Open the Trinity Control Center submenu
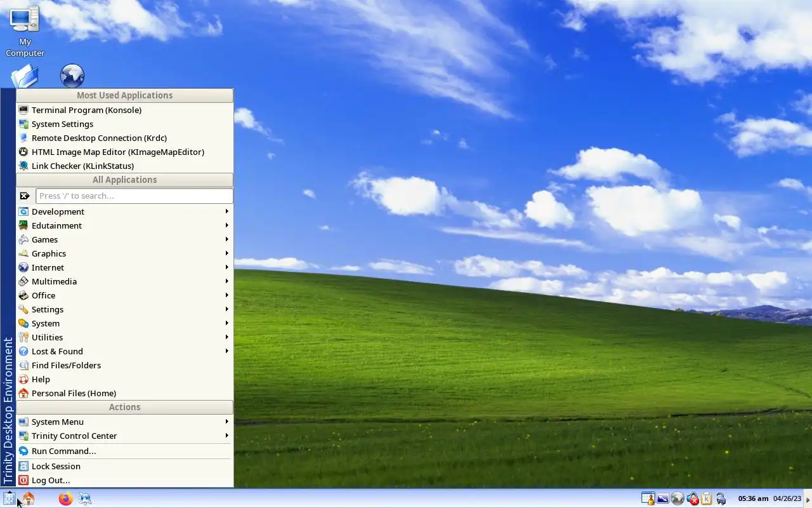Image resolution: width=812 pixels, height=508 pixels. [124, 436]
